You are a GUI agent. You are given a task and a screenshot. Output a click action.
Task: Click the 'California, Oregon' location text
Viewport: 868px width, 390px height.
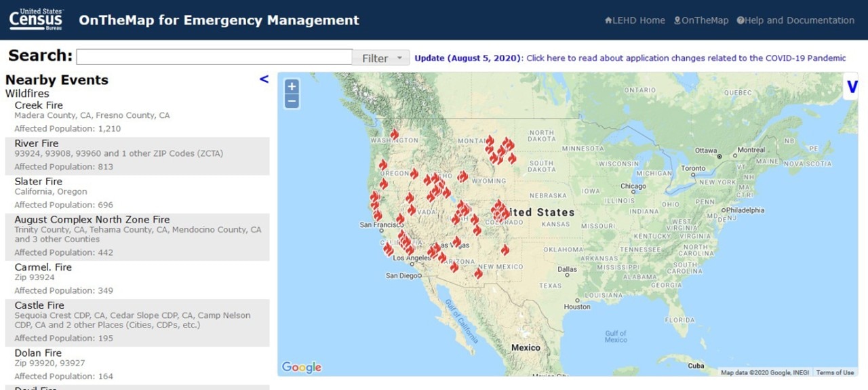click(51, 191)
